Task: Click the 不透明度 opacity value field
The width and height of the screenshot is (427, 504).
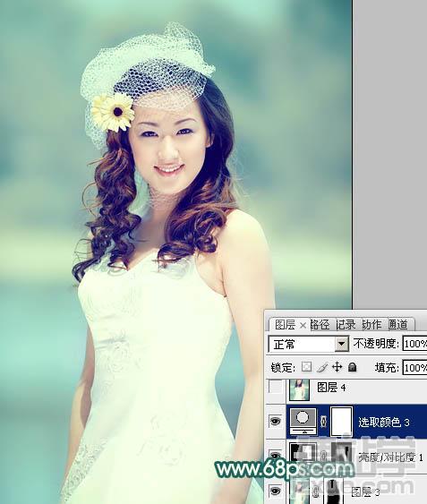Action: [x=415, y=344]
